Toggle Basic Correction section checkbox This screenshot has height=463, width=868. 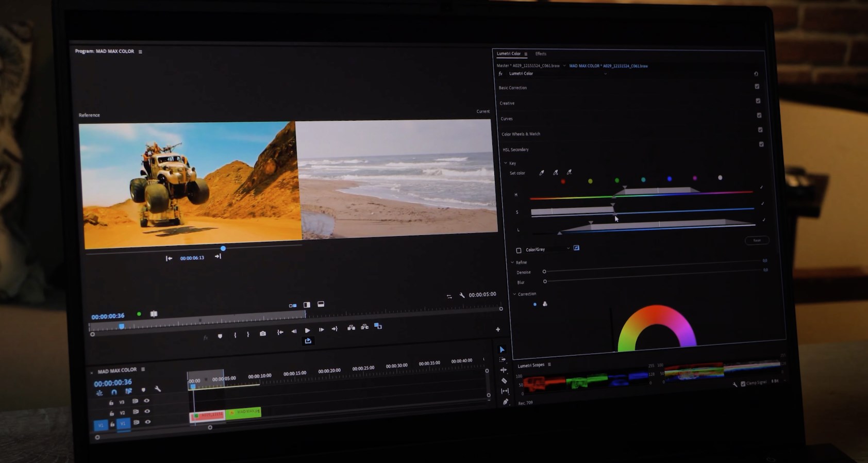pyautogui.click(x=757, y=87)
